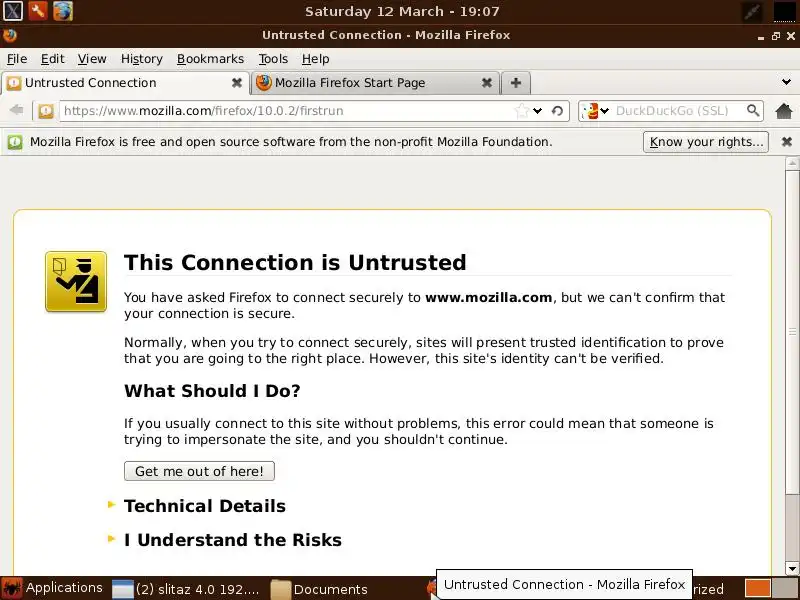Open Applications menu label in taskbar
The height and width of the screenshot is (600, 800).
pos(64,588)
